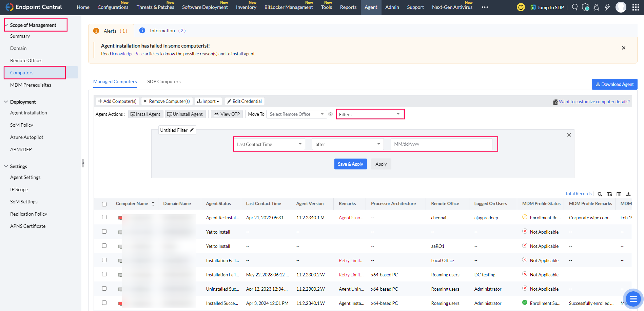Click the lightning quick-actions icon

click(x=607, y=7)
